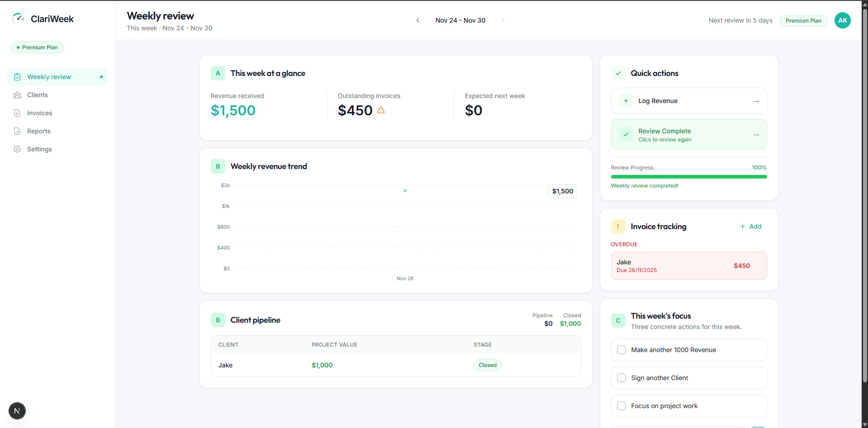868x428 pixels.
Task: Open the Nov 24 - Nov 30 date selector
Action: pos(460,20)
